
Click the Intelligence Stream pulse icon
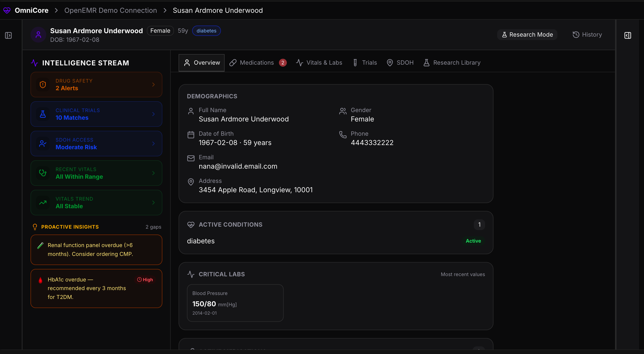(x=34, y=63)
